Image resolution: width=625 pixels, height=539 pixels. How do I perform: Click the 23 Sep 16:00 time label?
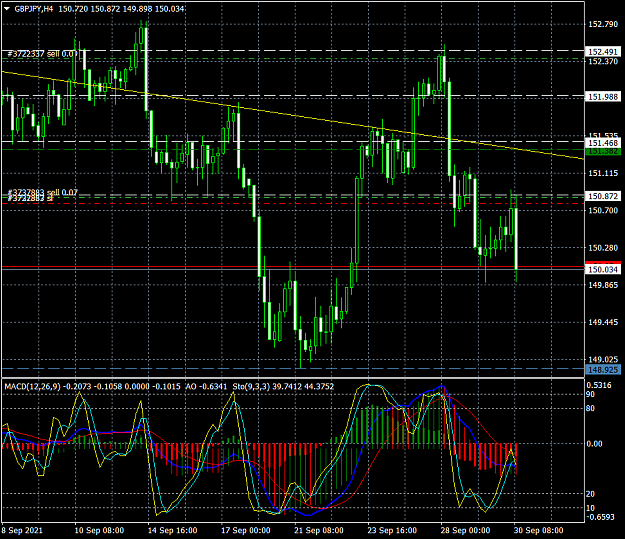pyautogui.click(x=392, y=530)
